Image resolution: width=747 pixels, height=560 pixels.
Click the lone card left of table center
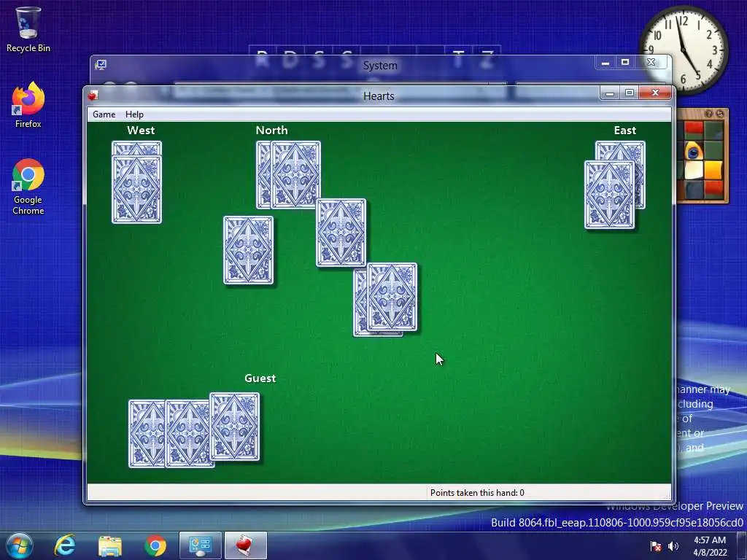click(249, 251)
